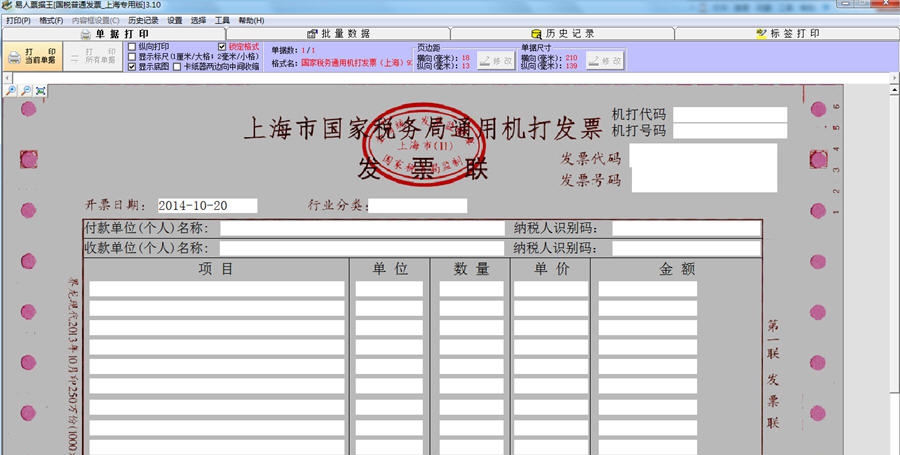Switch to the 历史记录 tab
This screenshot has height=455, width=900.
(x=562, y=34)
